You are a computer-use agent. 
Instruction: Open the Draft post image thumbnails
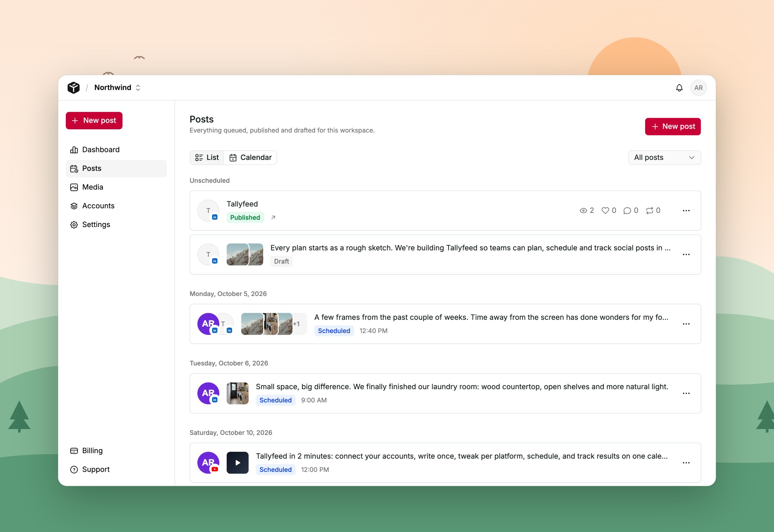pyautogui.click(x=245, y=254)
